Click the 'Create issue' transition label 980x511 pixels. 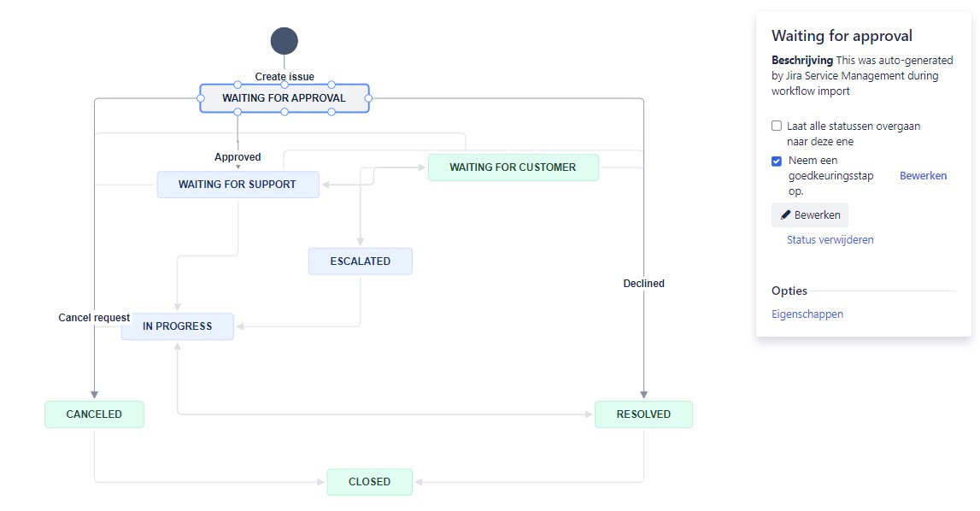point(285,76)
